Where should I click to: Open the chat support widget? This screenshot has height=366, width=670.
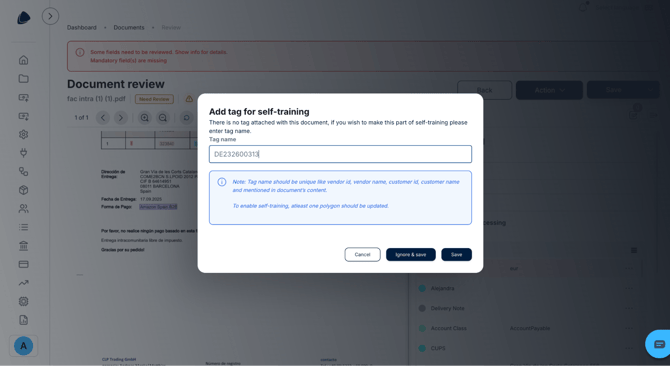pos(658,344)
